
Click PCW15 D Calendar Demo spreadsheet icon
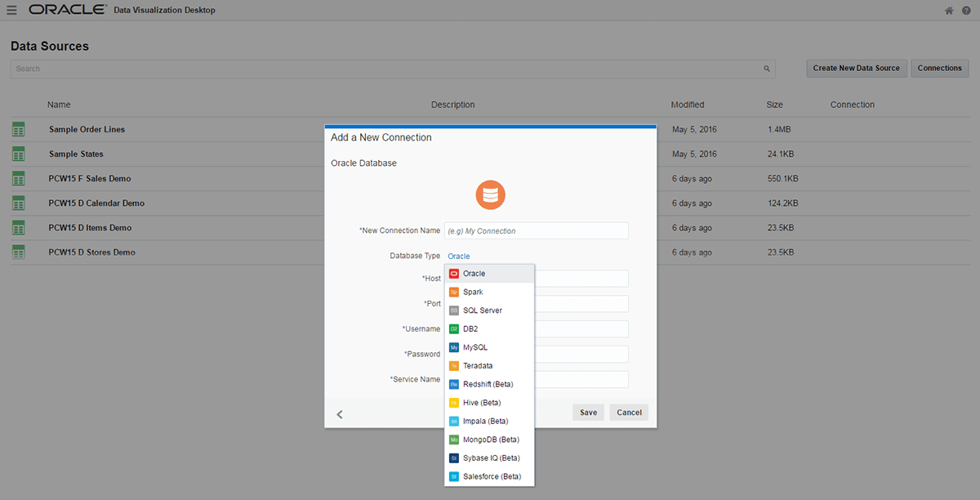pyautogui.click(x=19, y=203)
